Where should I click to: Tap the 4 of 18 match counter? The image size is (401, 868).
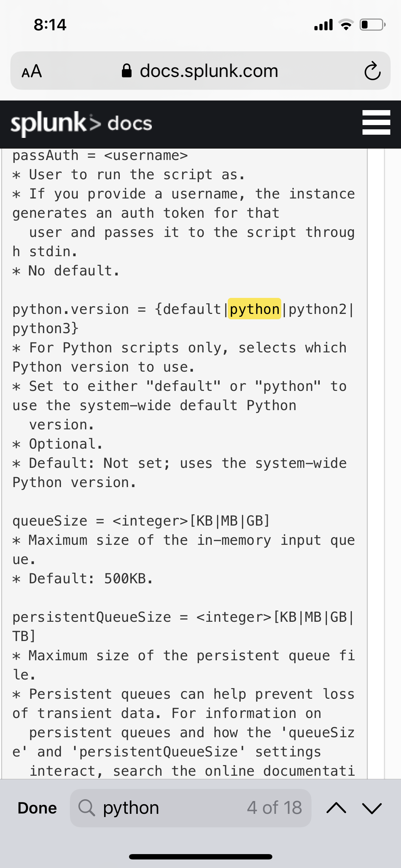coord(274,808)
